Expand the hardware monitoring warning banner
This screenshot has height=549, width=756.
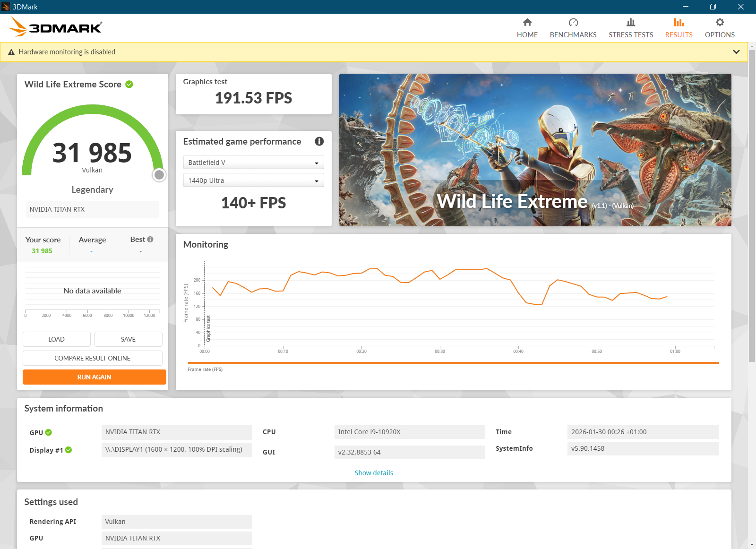736,52
